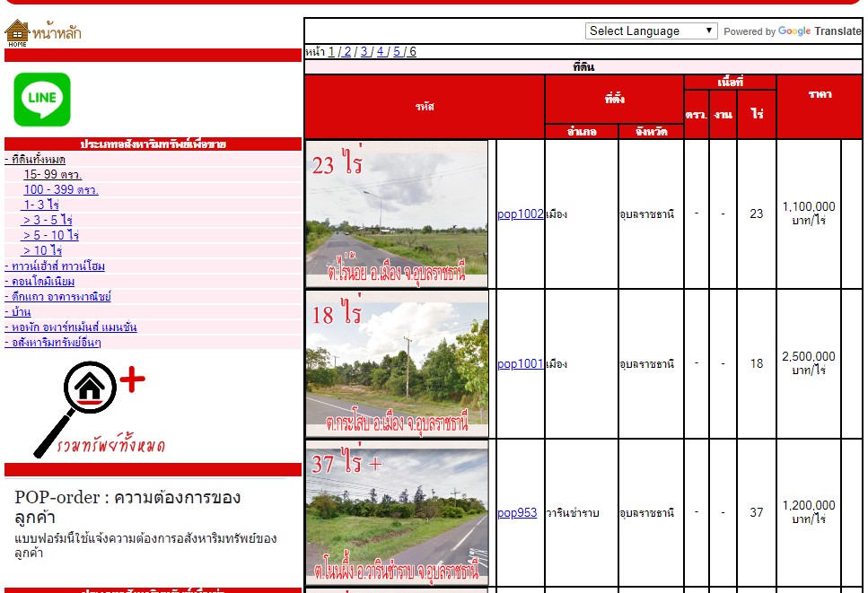Go to page 2 of listings
Image resolution: width=868 pixels, height=593 pixels.
tap(347, 52)
